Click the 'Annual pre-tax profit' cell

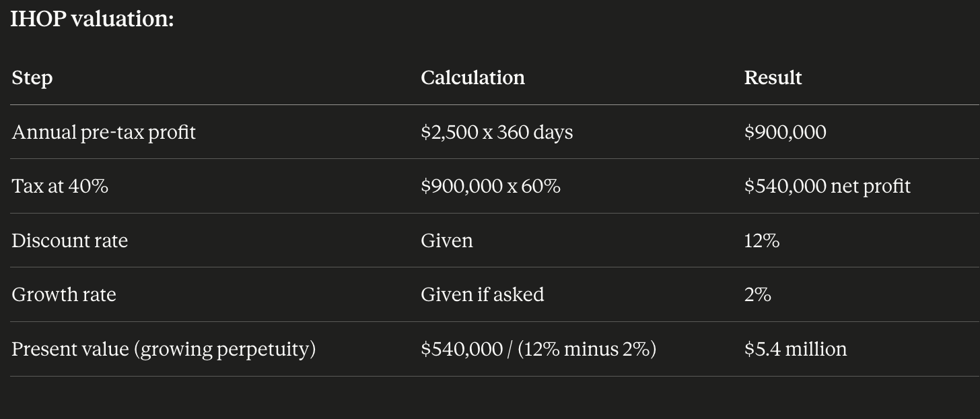[104, 132]
